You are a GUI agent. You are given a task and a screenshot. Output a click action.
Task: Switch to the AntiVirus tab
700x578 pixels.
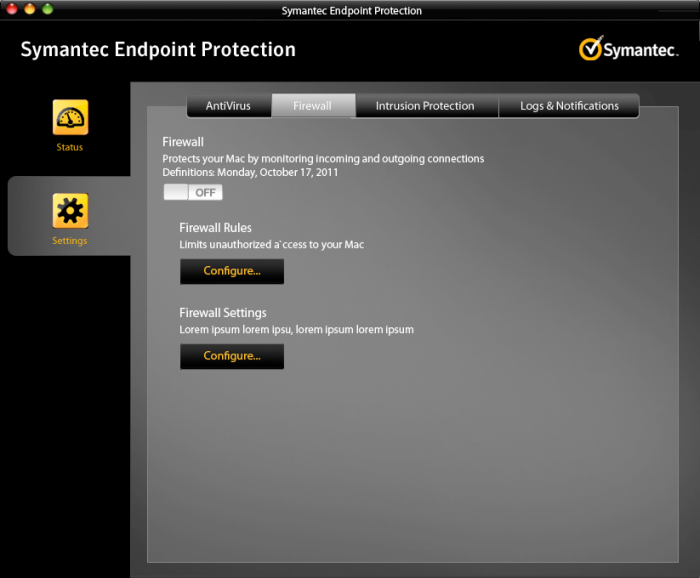point(229,106)
